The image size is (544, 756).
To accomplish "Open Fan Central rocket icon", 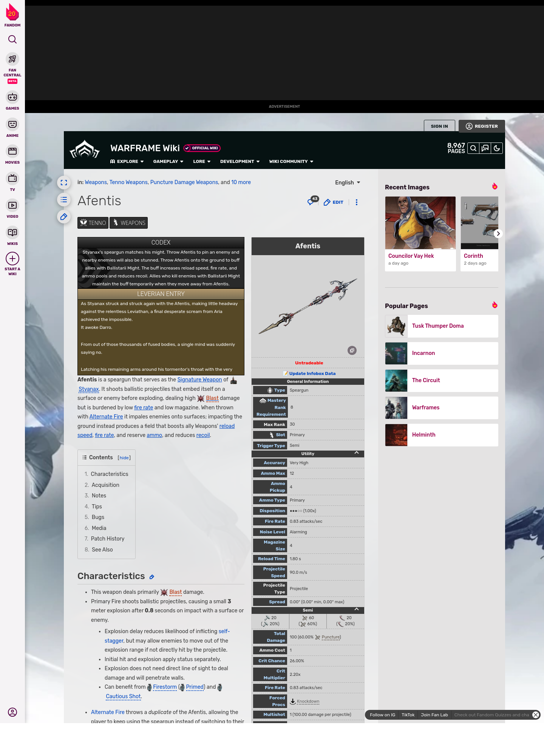I will coord(12,59).
